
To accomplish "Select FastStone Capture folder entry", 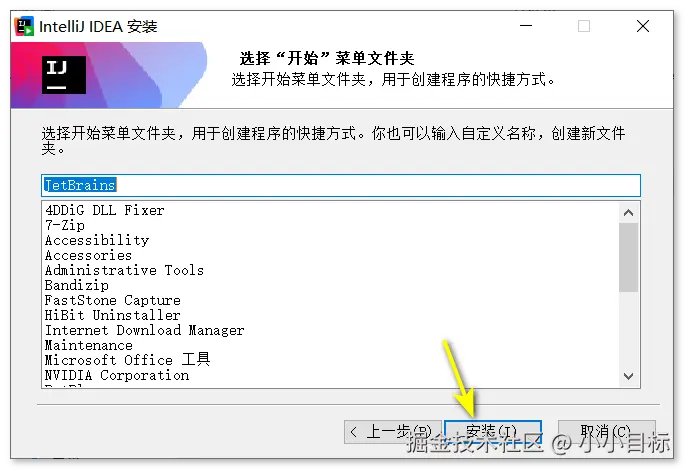I will pyautogui.click(x=112, y=300).
